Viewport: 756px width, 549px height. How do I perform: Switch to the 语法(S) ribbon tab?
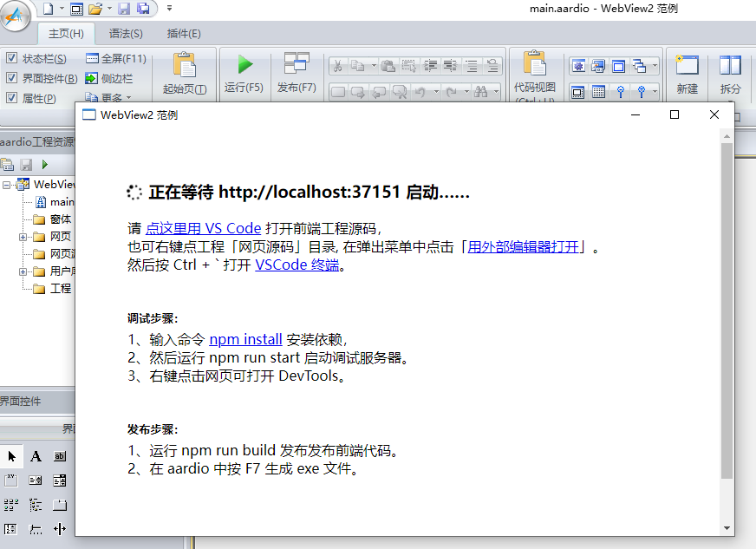click(126, 33)
